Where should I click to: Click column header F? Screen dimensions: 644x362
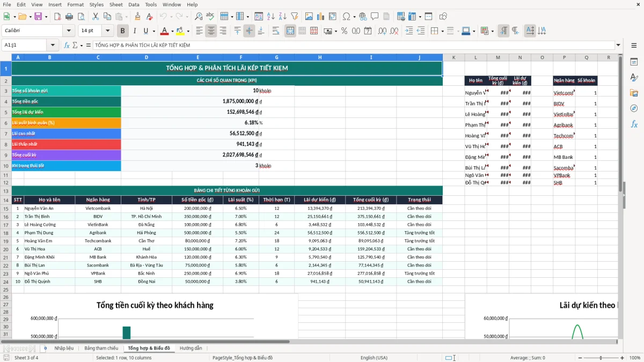tap(241, 57)
